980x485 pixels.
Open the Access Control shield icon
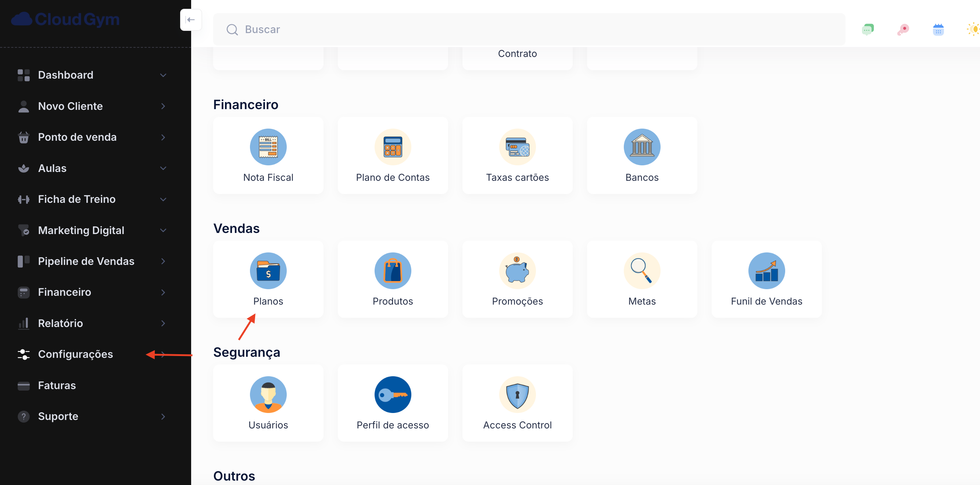(517, 395)
